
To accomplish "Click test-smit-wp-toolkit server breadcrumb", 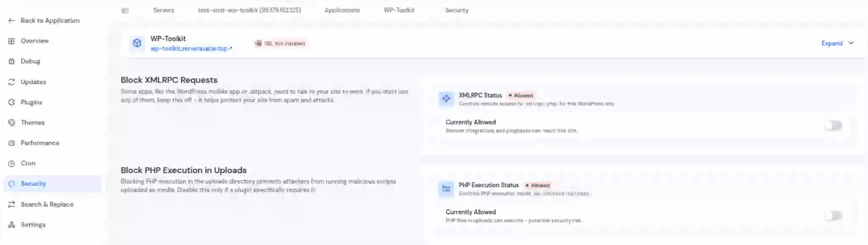I will coord(249,10).
